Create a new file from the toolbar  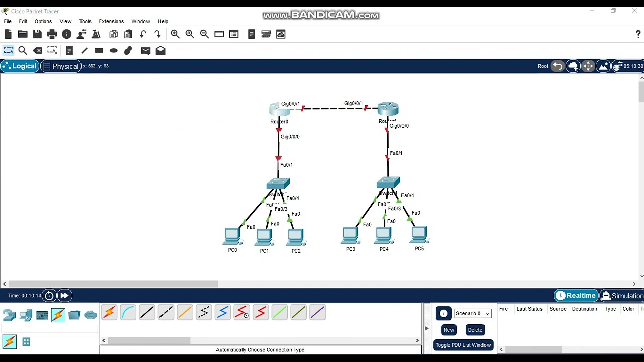(8, 34)
